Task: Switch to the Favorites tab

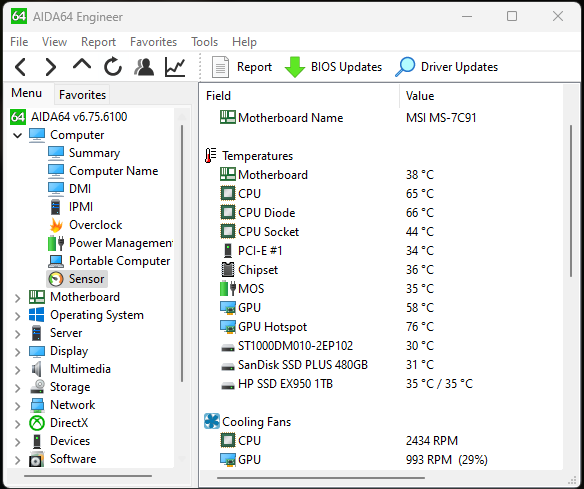Action: tap(82, 95)
